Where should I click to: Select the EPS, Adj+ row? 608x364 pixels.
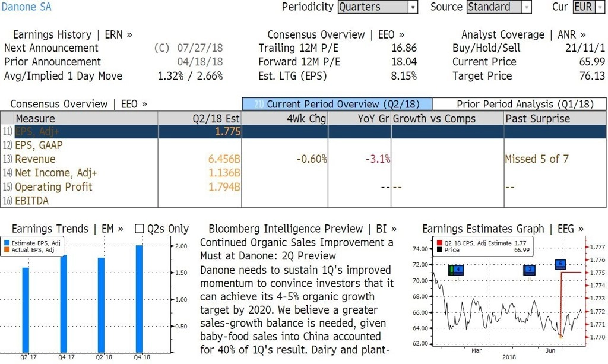[x=303, y=132]
